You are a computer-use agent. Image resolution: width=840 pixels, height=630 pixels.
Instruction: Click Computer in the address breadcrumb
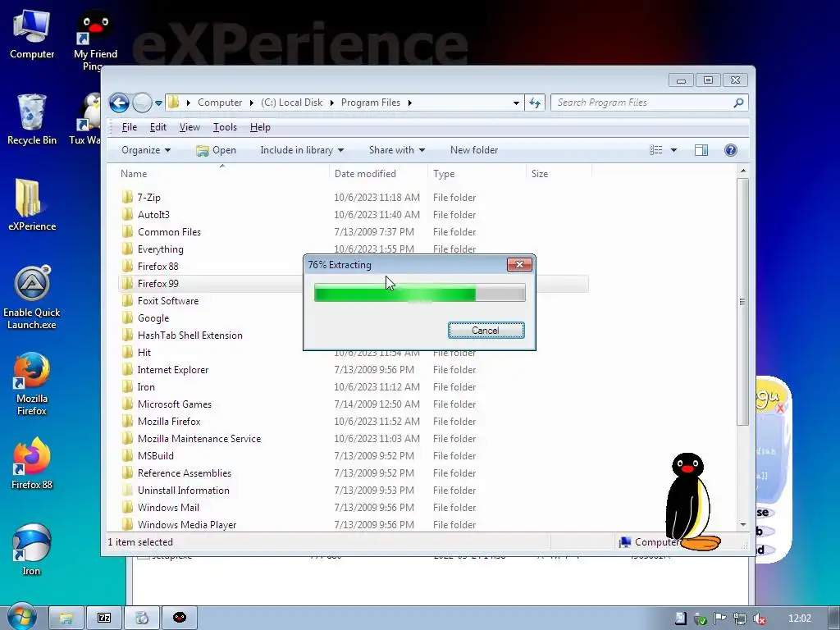[x=220, y=103]
